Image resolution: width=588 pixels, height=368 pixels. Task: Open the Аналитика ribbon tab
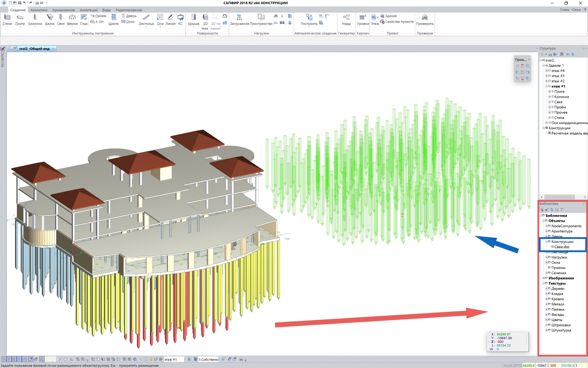coord(39,10)
